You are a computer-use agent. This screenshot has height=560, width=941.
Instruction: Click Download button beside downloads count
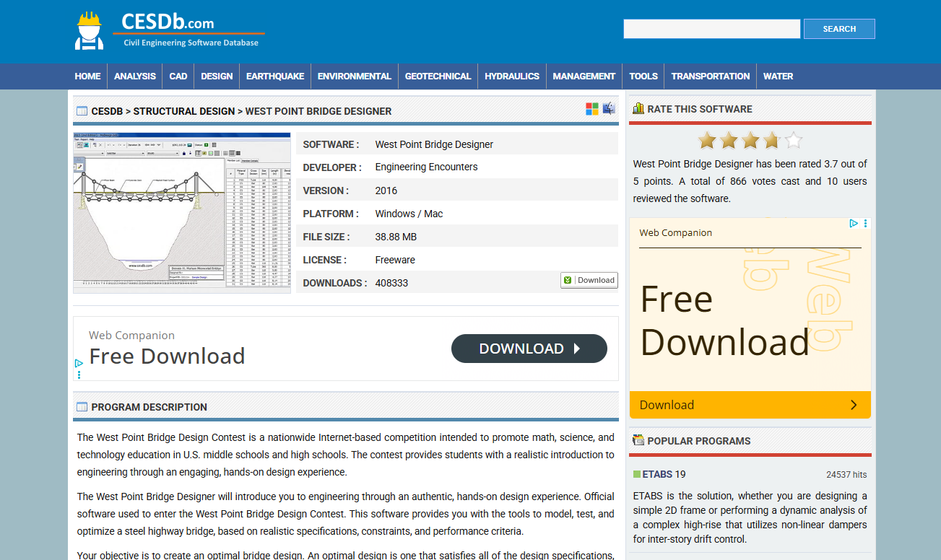click(589, 280)
